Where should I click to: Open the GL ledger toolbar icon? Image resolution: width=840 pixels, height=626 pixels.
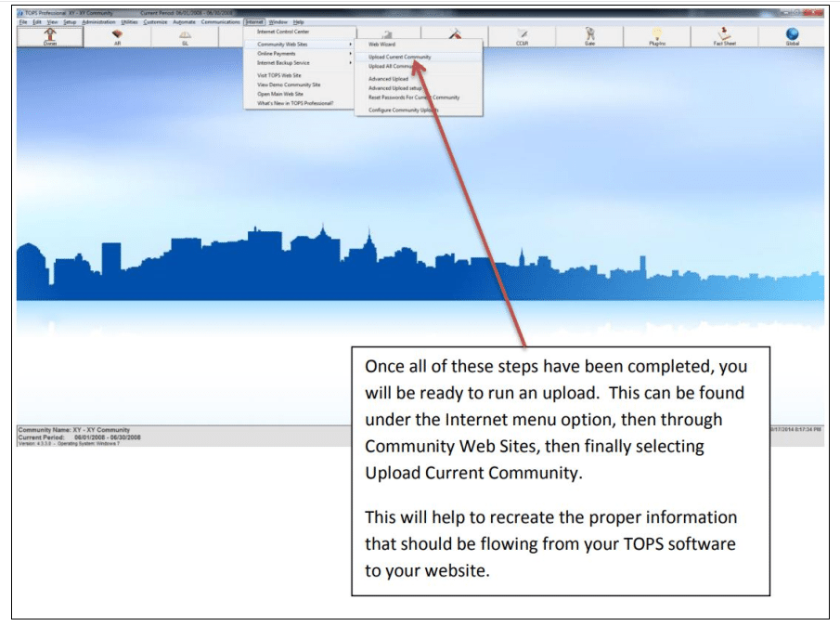click(x=185, y=36)
